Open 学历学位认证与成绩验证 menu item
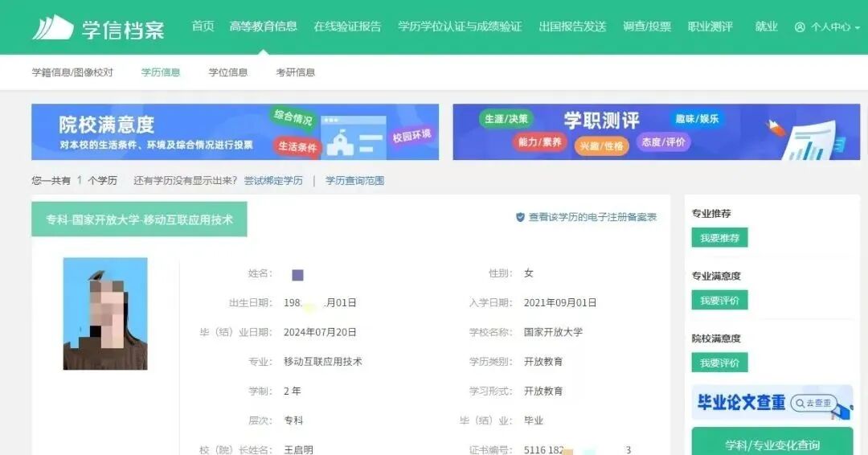The height and width of the screenshot is (455, 868). coord(460,27)
